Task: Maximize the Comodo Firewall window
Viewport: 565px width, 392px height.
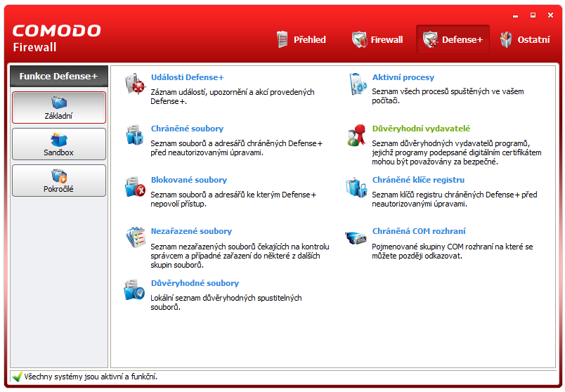Action: tap(533, 15)
